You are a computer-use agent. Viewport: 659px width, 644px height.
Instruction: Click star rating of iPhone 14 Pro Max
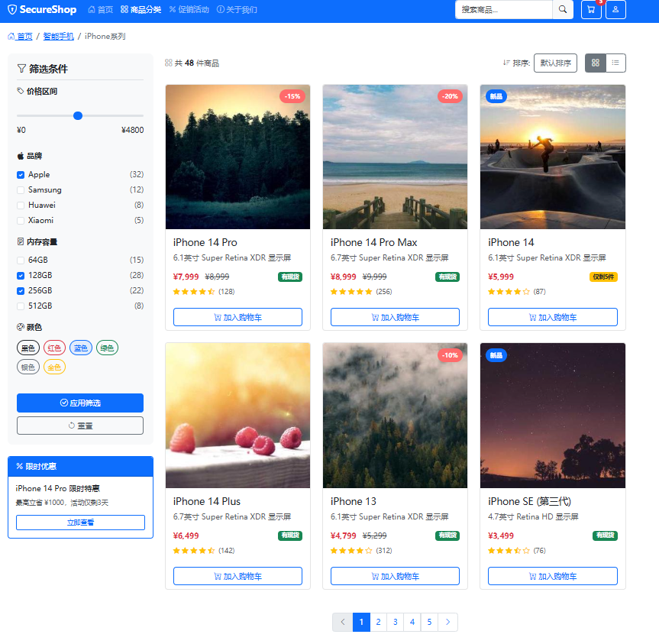click(351, 292)
